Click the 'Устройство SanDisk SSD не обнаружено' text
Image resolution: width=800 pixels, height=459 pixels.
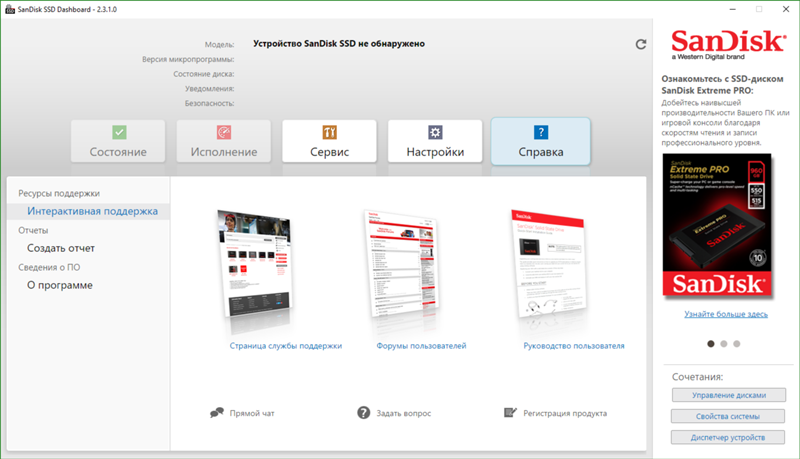(339, 44)
